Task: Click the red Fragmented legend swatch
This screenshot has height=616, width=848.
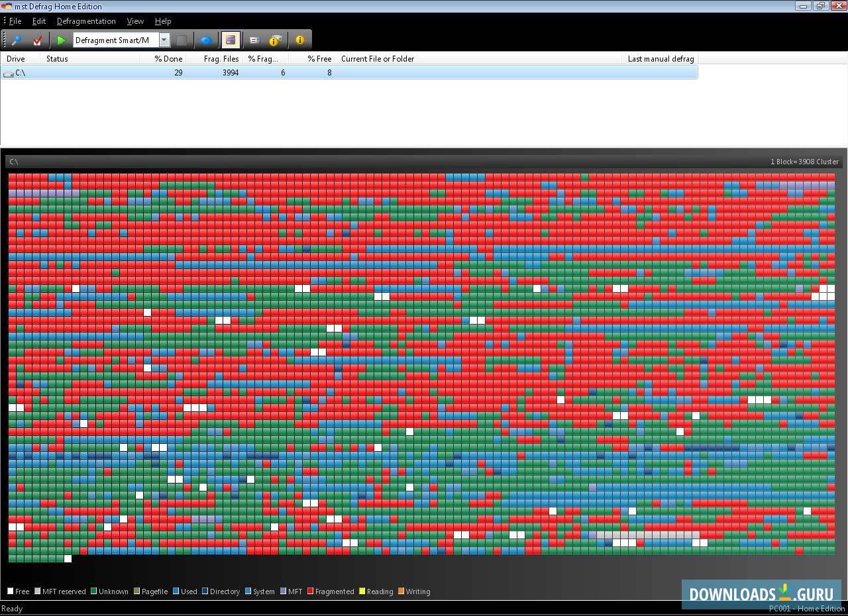Action: click(x=311, y=591)
